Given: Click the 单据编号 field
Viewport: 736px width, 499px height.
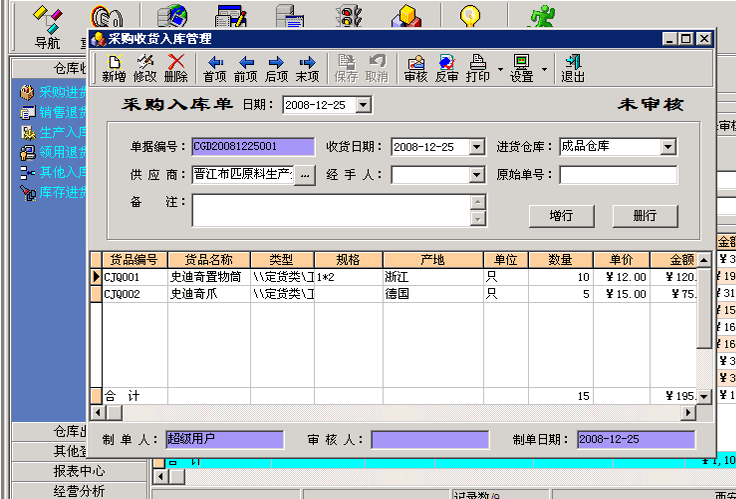Looking at the screenshot, I should 253,147.
